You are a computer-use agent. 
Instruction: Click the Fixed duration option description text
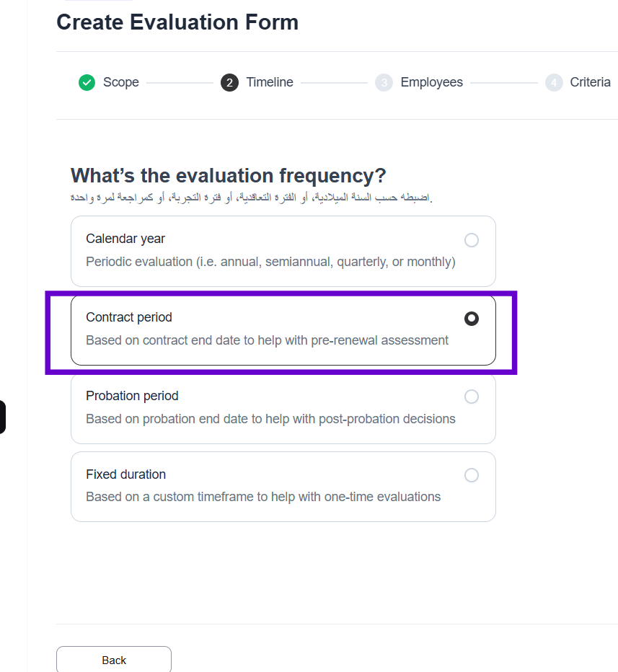point(263,497)
